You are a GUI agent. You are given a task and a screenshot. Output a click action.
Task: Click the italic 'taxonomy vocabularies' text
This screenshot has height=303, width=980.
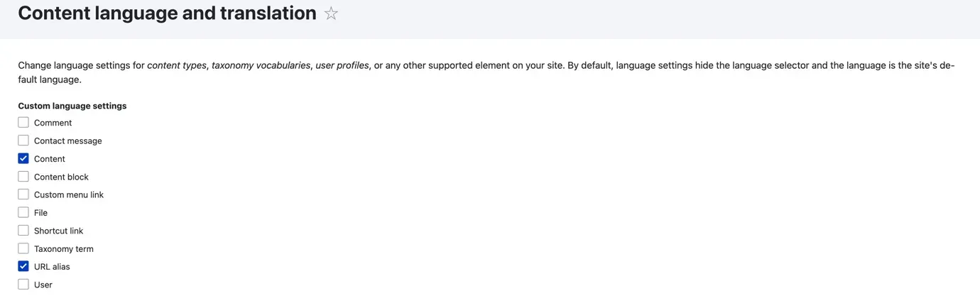(x=261, y=65)
